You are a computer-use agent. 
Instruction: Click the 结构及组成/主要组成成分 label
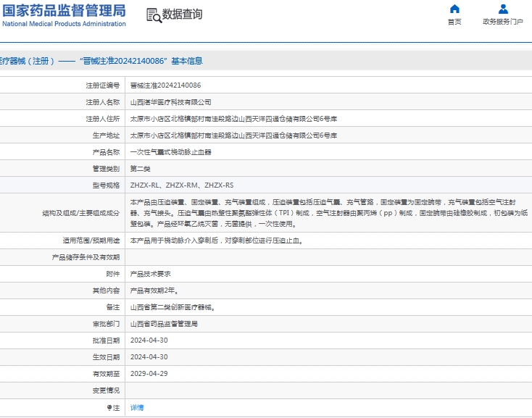80,213
